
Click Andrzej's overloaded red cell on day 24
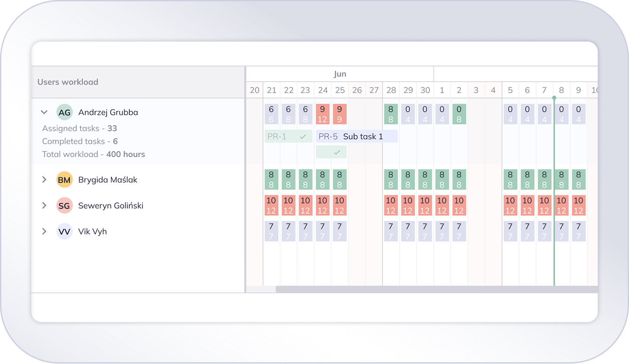click(x=322, y=114)
